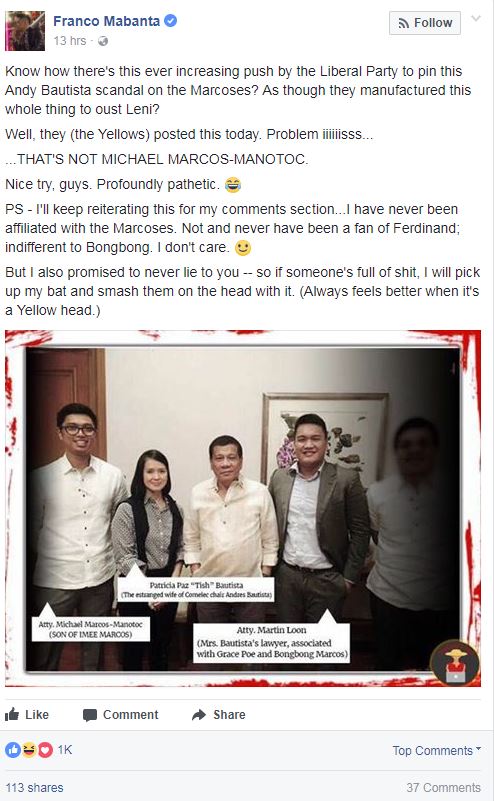
Task: Open the 113 shares list
Action: [x=35, y=787]
